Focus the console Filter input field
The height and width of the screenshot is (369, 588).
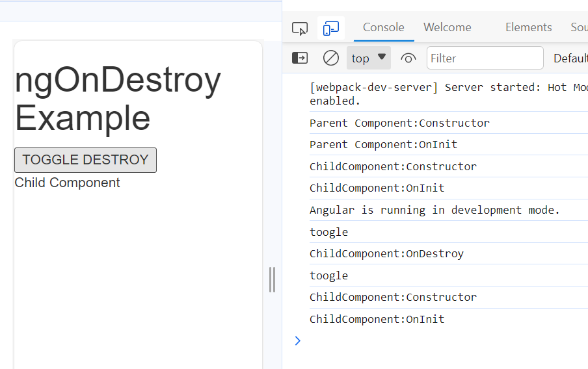coord(485,58)
